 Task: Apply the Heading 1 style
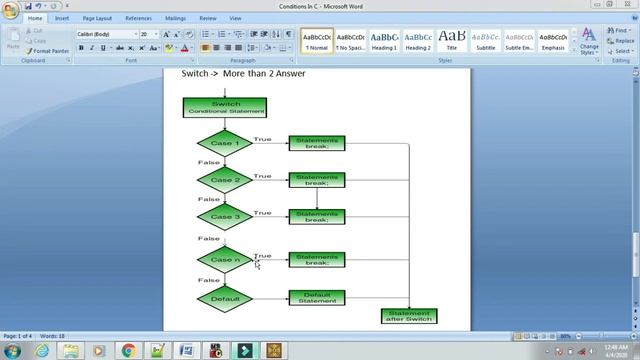(x=384, y=41)
